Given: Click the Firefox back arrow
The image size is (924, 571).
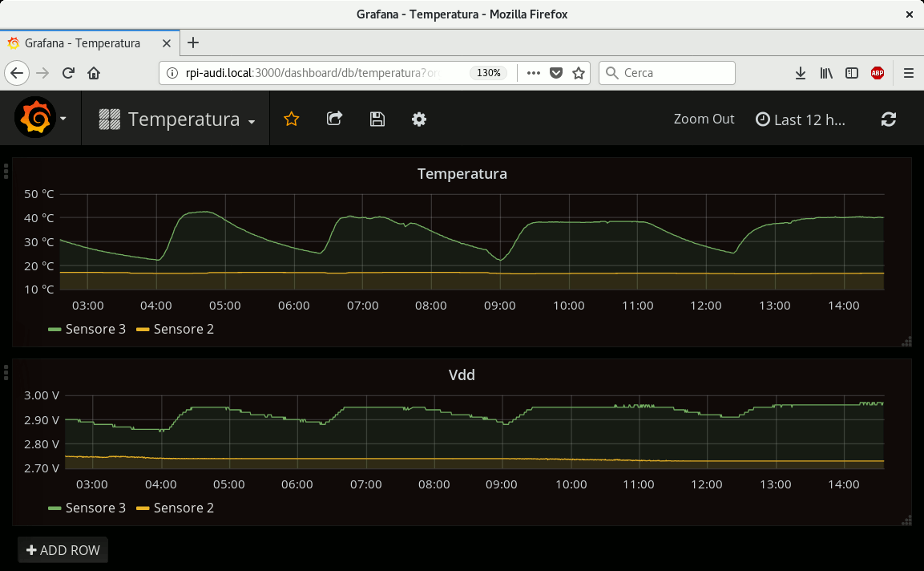Looking at the screenshot, I should pos(17,73).
